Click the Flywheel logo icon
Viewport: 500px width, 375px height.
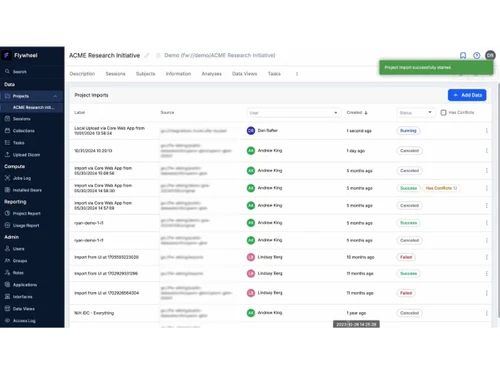6,55
